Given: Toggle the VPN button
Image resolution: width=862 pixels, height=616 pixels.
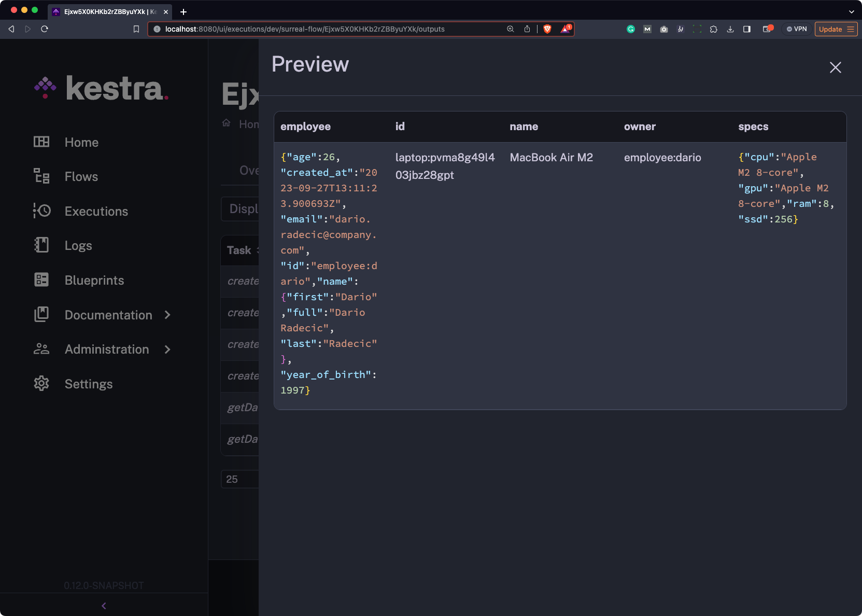Looking at the screenshot, I should pos(797,29).
